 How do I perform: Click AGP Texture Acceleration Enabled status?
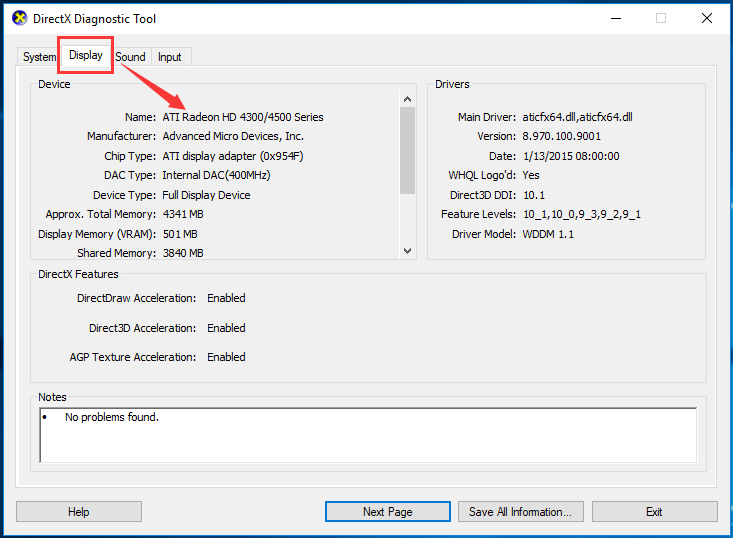click(226, 357)
